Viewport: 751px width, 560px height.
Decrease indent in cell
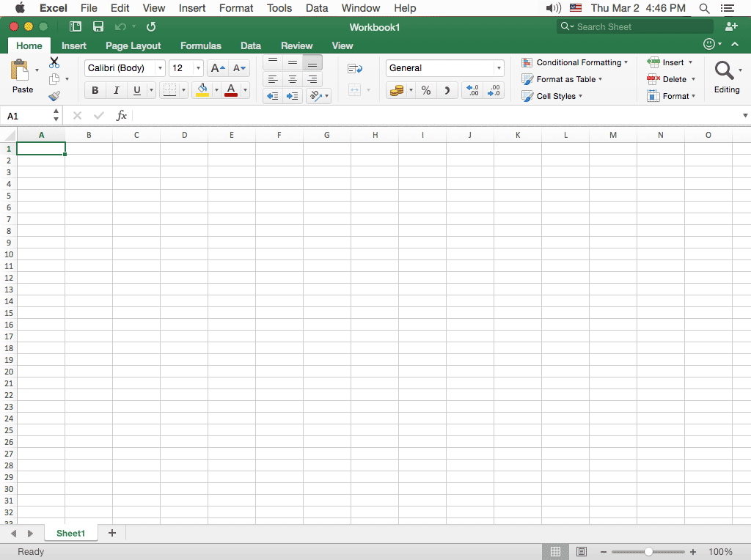(273, 96)
